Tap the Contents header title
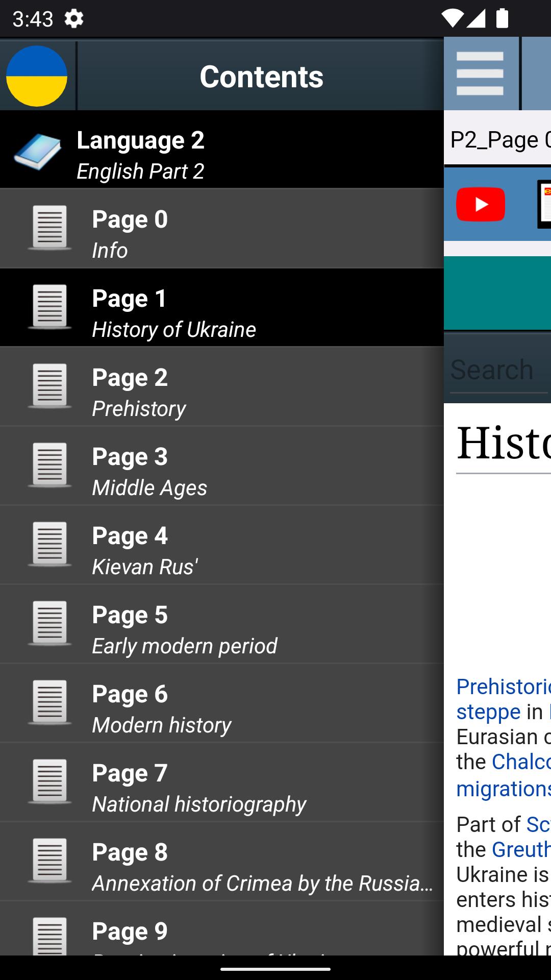This screenshot has width=551, height=980. click(x=261, y=77)
